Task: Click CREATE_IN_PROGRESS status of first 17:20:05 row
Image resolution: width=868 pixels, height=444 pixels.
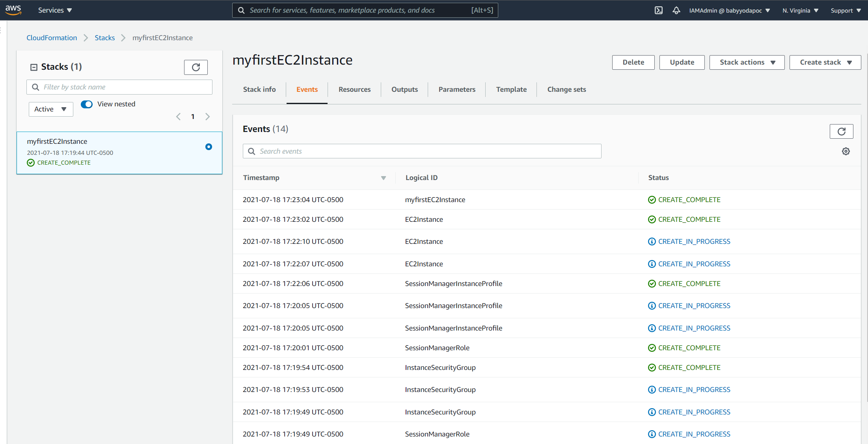Action: point(694,306)
